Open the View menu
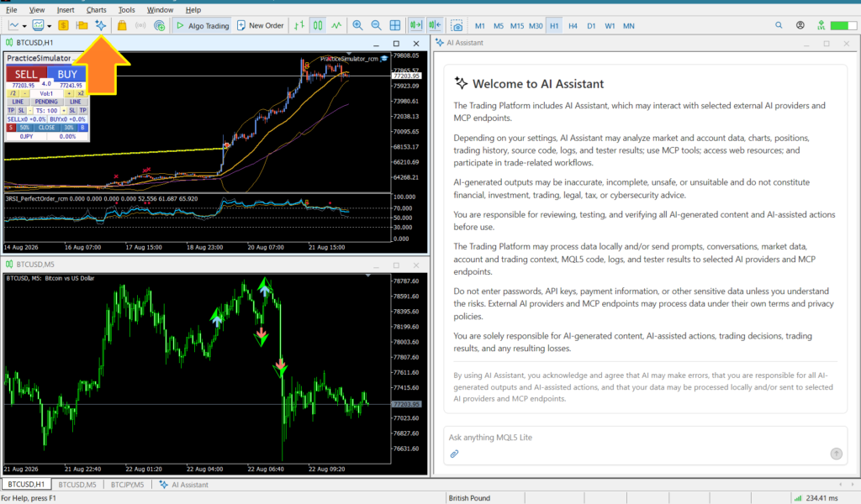The height and width of the screenshot is (504, 861). coord(37,10)
